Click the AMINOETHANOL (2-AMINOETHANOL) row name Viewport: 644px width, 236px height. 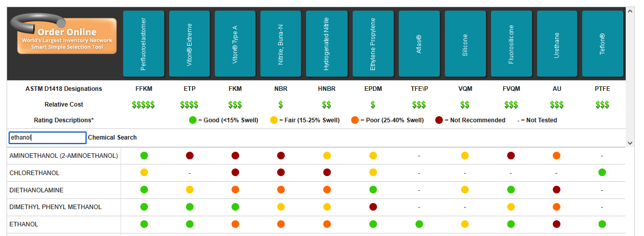pyautogui.click(x=64, y=156)
